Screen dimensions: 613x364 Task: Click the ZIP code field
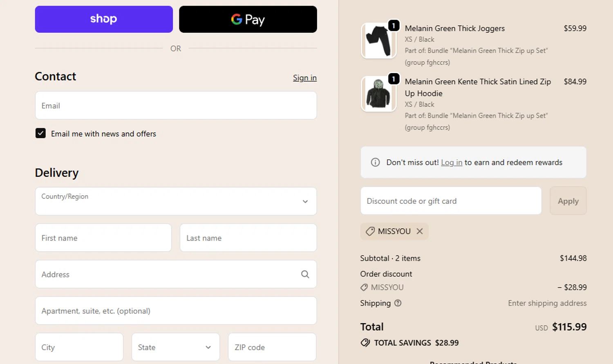click(x=272, y=347)
